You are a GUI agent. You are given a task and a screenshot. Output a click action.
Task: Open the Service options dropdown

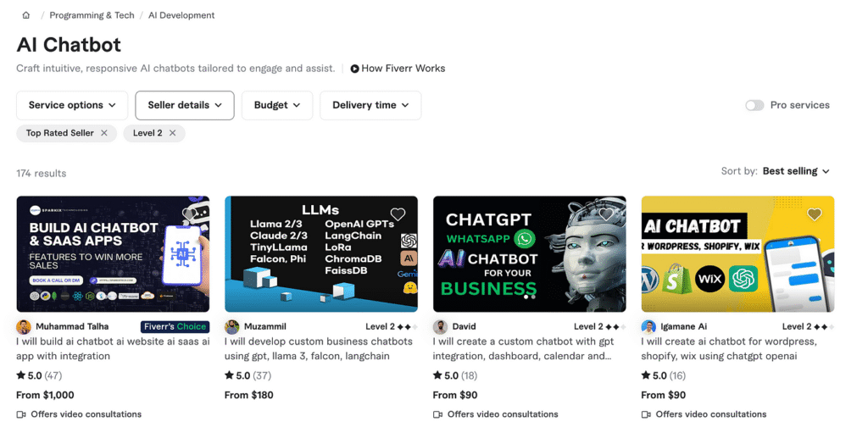72,105
